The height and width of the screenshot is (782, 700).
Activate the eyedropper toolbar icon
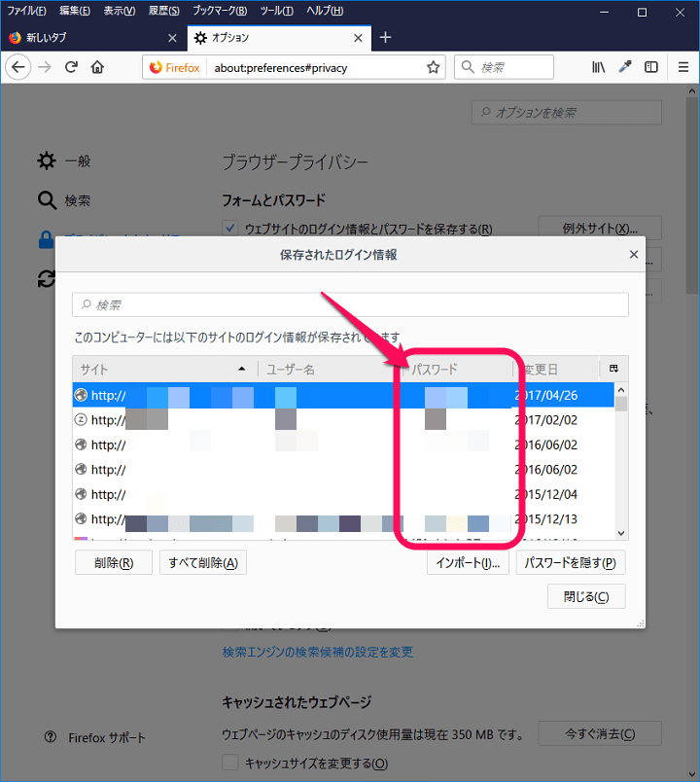point(625,67)
